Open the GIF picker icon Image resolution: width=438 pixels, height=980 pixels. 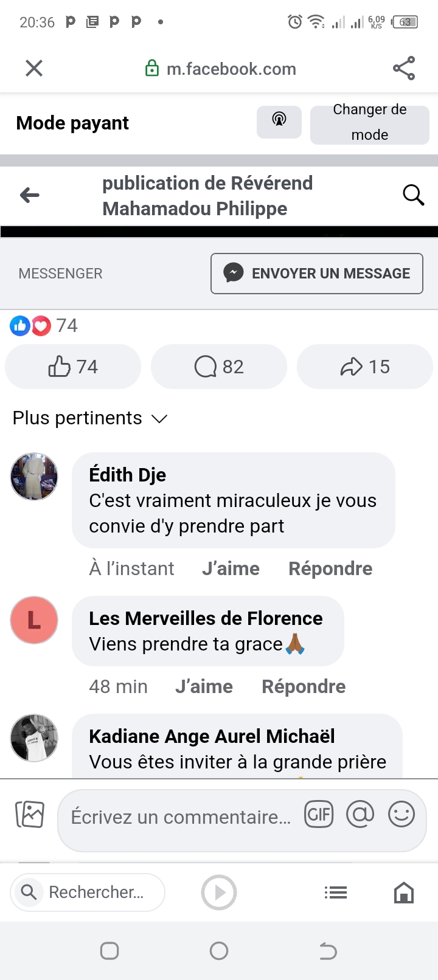319,815
